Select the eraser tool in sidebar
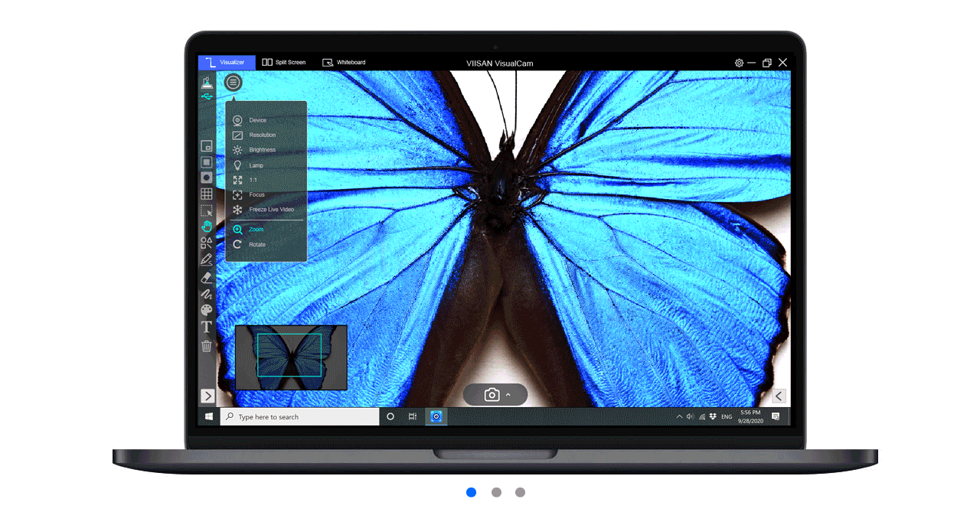This screenshot has width=980, height=512. (207, 277)
